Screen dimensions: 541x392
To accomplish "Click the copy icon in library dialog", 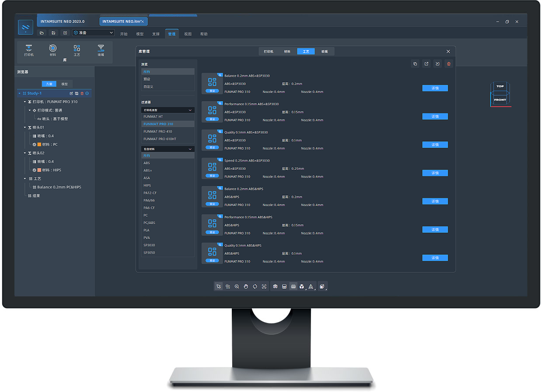I will [415, 64].
